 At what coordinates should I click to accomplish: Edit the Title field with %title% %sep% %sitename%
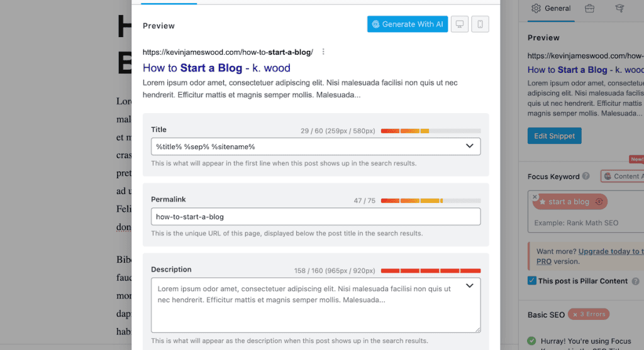coord(316,146)
